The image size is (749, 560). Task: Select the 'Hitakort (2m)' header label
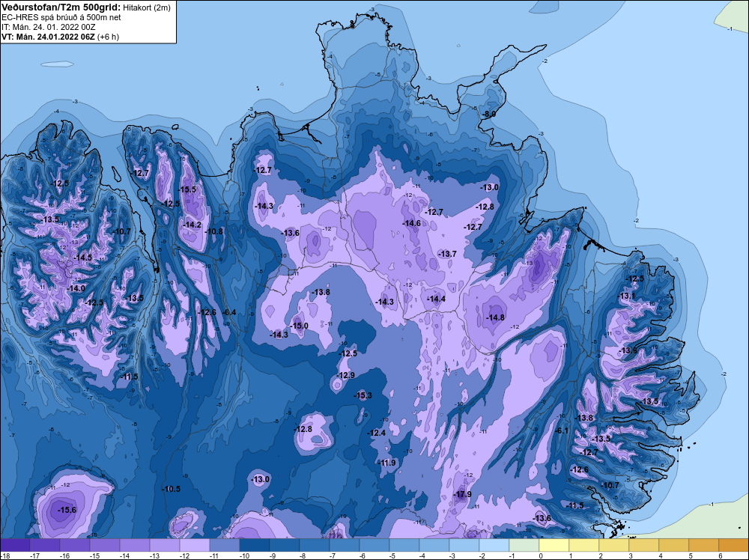[146, 7]
